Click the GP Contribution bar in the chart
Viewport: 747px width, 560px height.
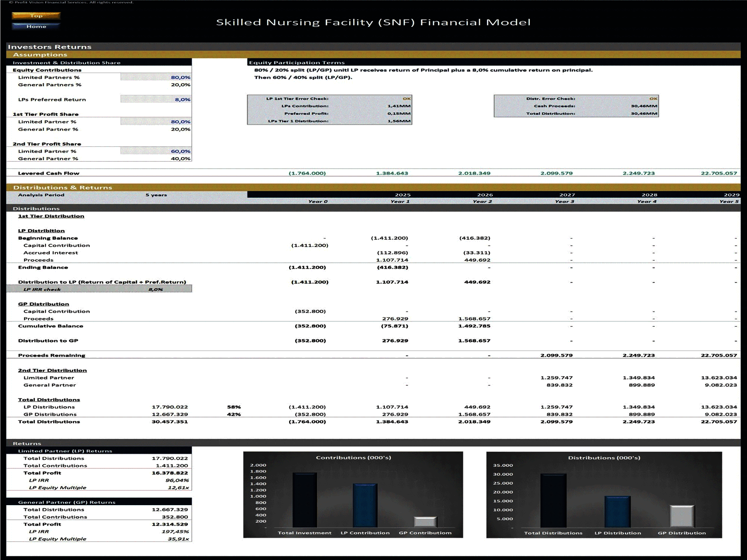pyautogui.click(x=426, y=521)
